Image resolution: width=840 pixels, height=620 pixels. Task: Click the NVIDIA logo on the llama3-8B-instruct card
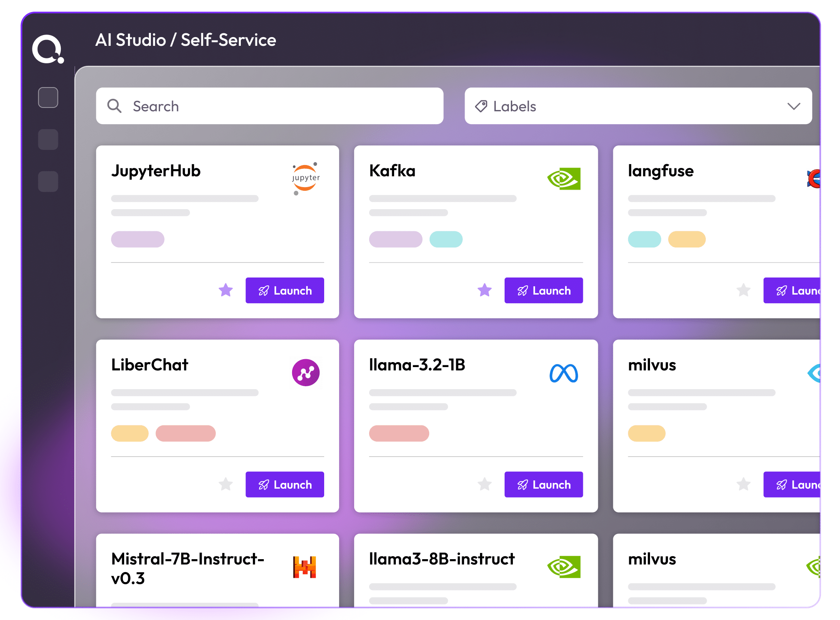click(564, 567)
